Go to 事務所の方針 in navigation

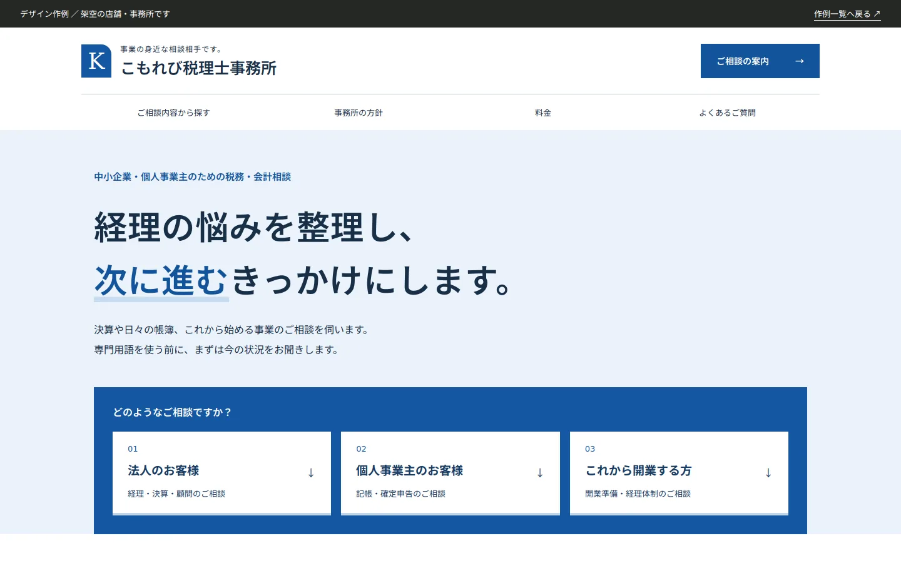358,113
